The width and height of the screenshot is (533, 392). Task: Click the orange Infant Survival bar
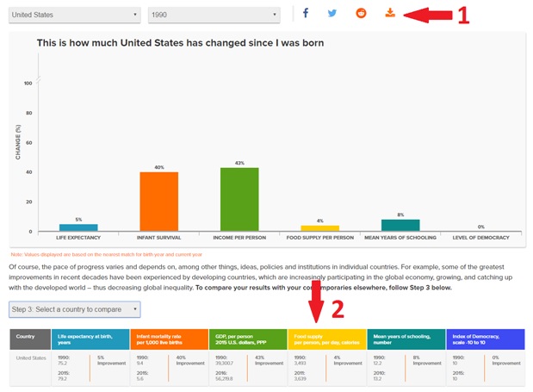[159, 202]
